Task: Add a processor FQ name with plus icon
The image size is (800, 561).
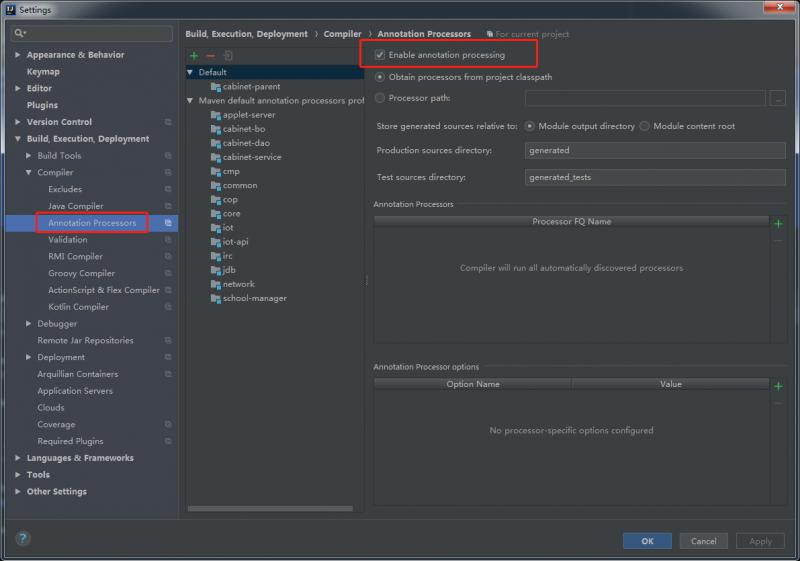Action: click(778, 223)
